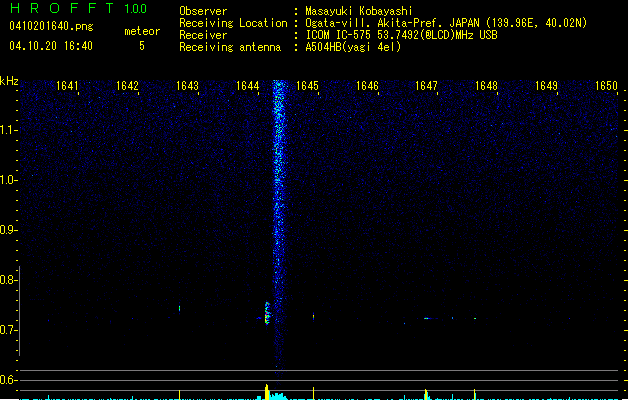Click the 1.1 kHz frequency label
The width and height of the screenshot is (629, 400).
[x=8, y=130]
